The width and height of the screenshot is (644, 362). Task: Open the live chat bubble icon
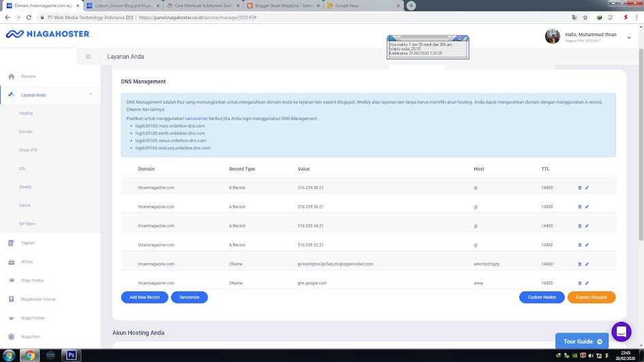[x=622, y=331]
